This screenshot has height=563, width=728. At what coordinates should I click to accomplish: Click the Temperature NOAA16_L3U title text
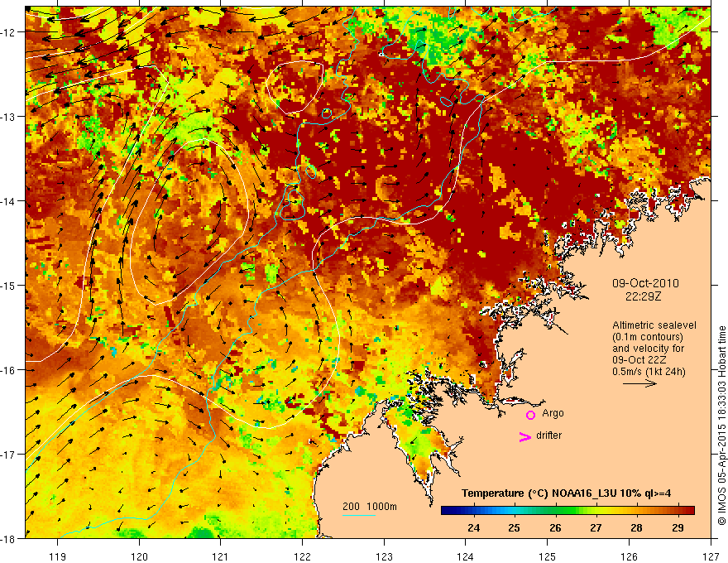pyautogui.click(x=567, y=493)
